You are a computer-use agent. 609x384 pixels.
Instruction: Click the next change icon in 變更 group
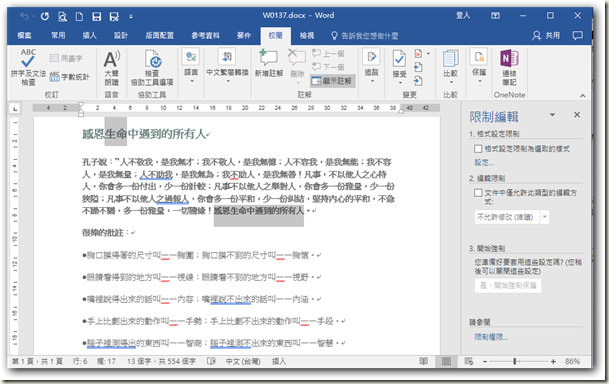point(418,81)
